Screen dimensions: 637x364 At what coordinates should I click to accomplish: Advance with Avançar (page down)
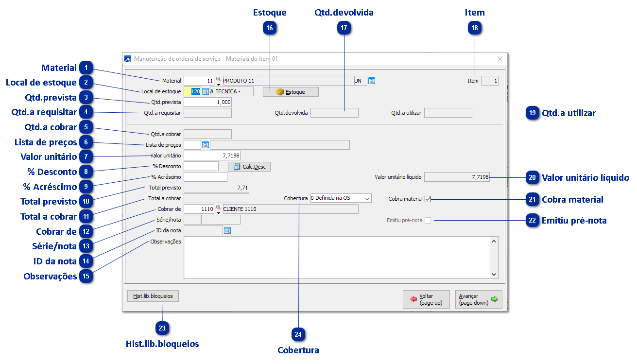[479, 299]
